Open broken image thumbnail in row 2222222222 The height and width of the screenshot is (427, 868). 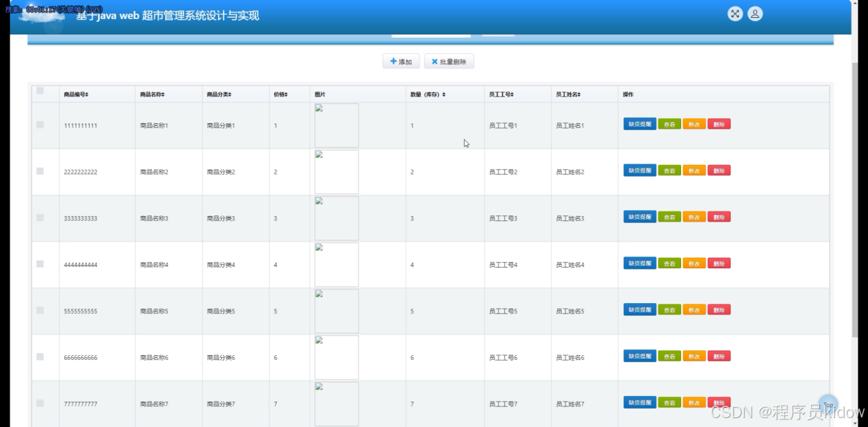[x=337, y=172]
